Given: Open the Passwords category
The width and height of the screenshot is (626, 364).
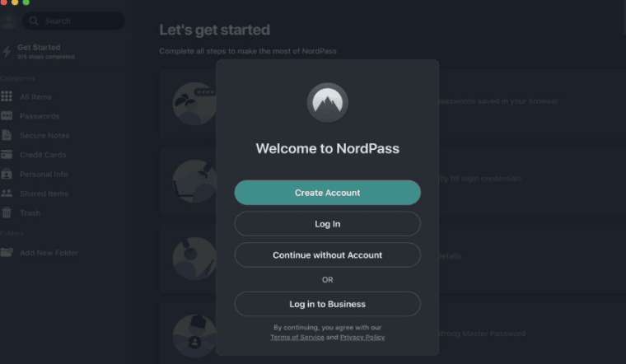Looking at the screenshot, I should pos(40,116).
